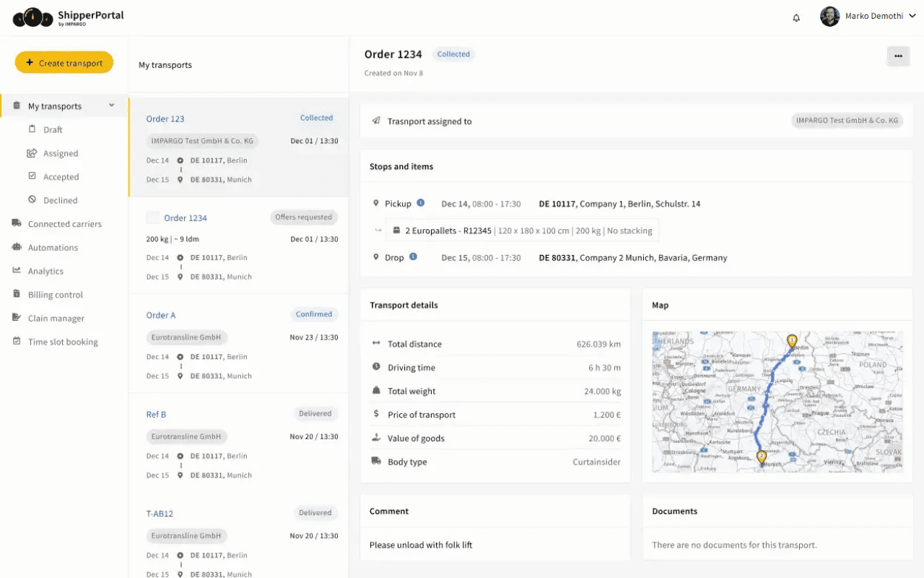Open the three-dots order options menu
Image resolution: width=924 pixels, height=578 pixels.
[x=898, y=56]
